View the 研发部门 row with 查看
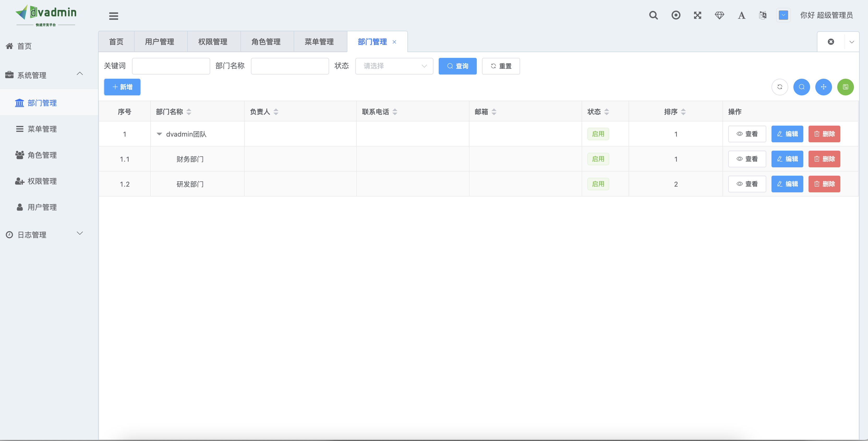The width and height of the screenshot is (868, 441). click(747, 184)
